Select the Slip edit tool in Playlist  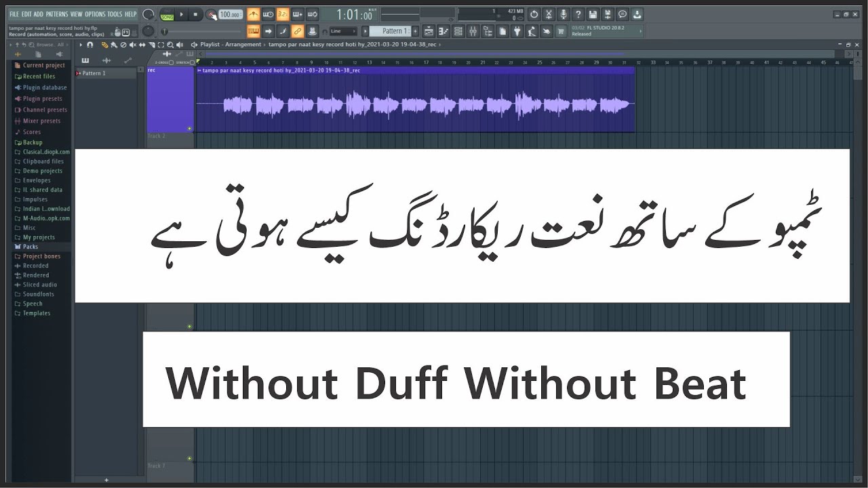(x=142, y=45)
